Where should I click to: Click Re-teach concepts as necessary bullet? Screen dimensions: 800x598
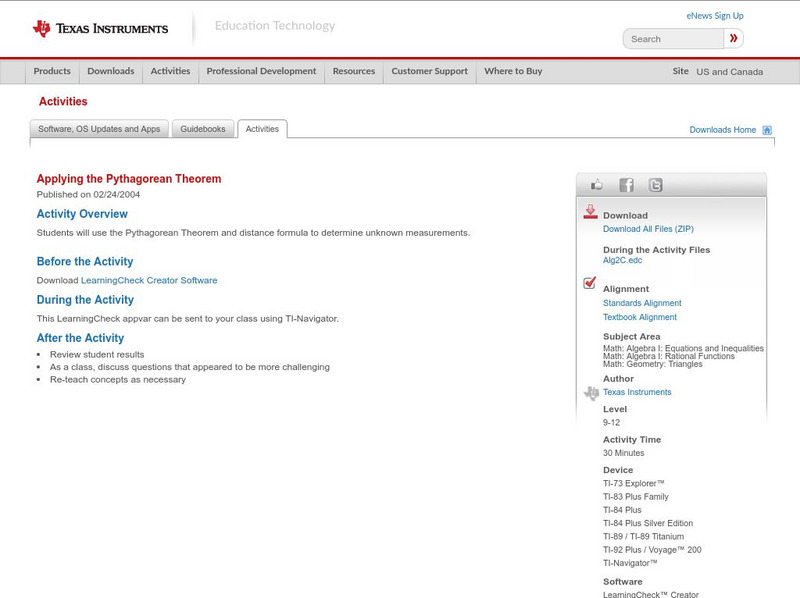pos(118,380)
